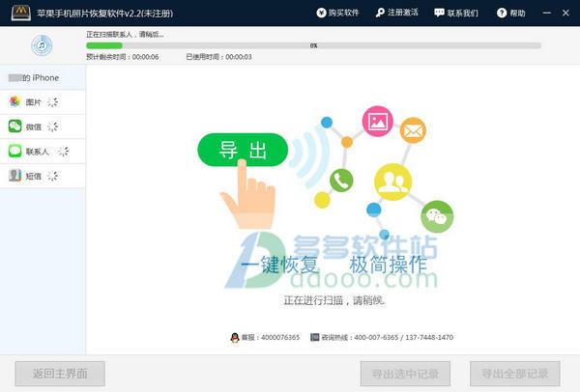The height and width of the screenshot is (392, 580).
Task: Click 导出全部记录 export all button
Action: pos(515,374)
